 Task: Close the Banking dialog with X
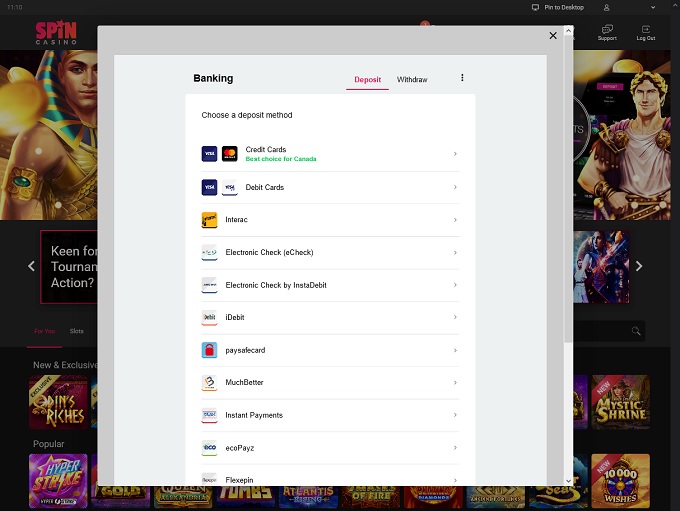[553, 36]
